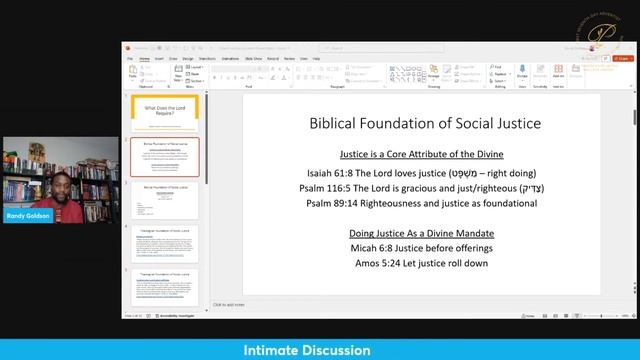Screen dimensions: 640x360
Task: Switch to the Slide Show tab
Action: click(x=253, y=59)
